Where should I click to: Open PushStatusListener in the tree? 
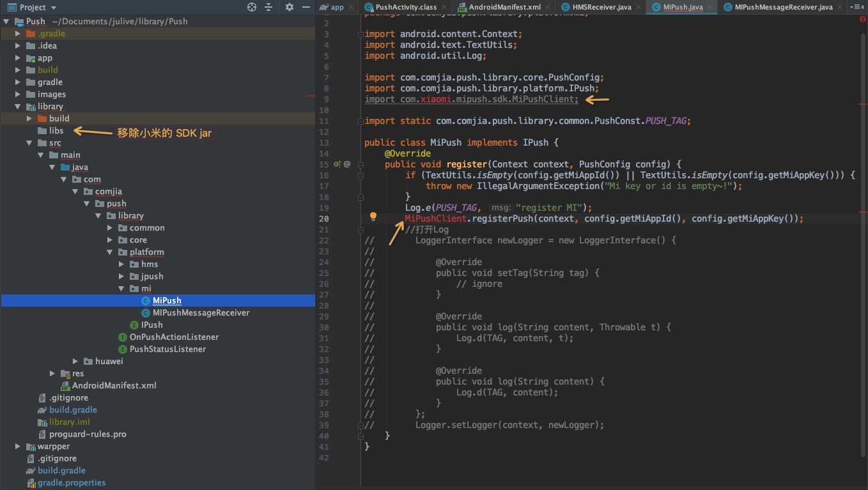[x=162, y=349]
